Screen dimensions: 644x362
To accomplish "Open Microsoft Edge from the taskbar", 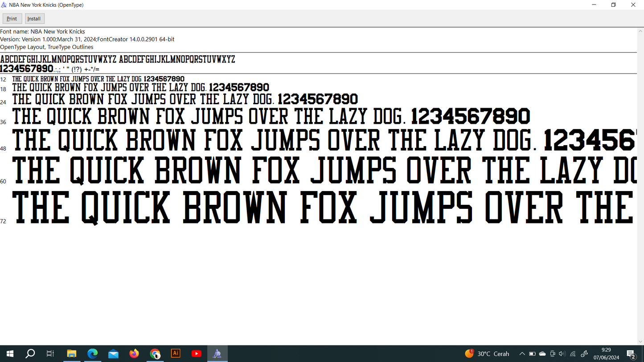I will (92, 354).
